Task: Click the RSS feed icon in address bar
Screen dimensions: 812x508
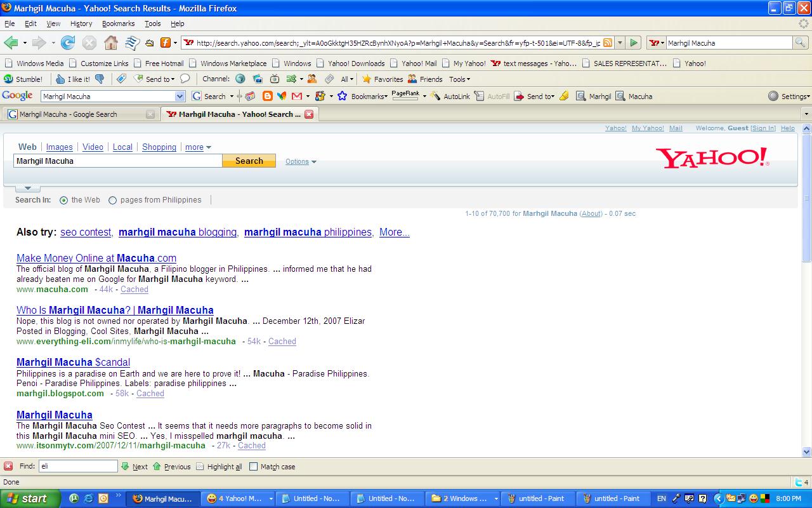Action: click(608, 43)
